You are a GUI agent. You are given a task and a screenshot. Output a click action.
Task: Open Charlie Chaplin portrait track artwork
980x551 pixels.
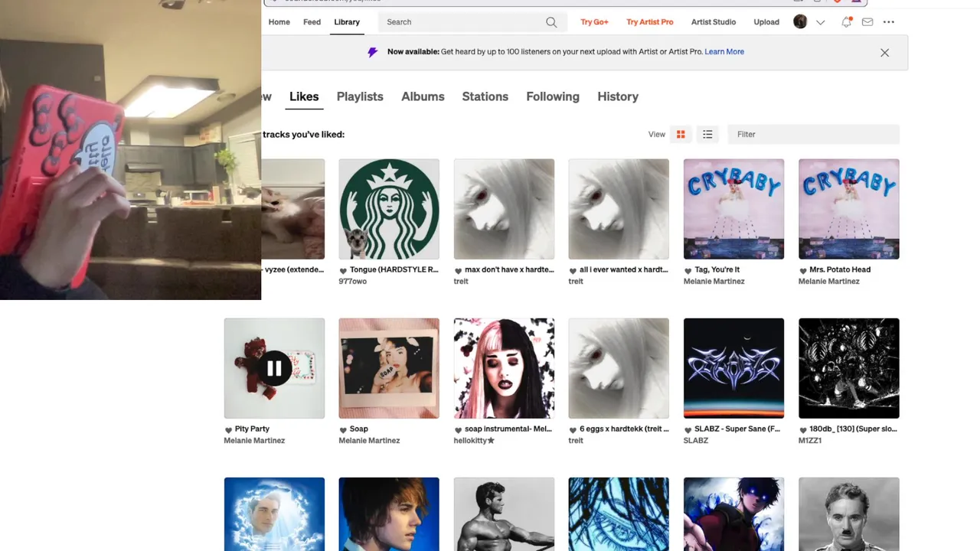(848, 514)
